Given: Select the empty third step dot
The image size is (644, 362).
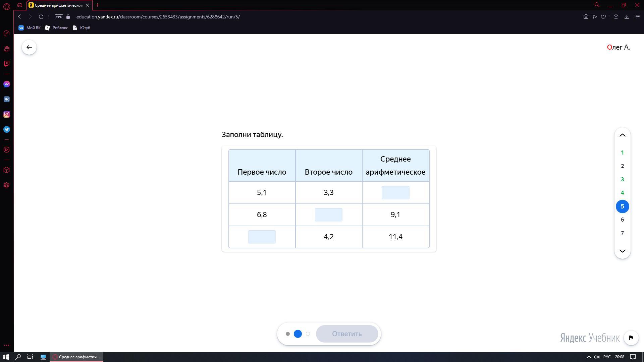Looking at the screenshot, I should [308, 334].
